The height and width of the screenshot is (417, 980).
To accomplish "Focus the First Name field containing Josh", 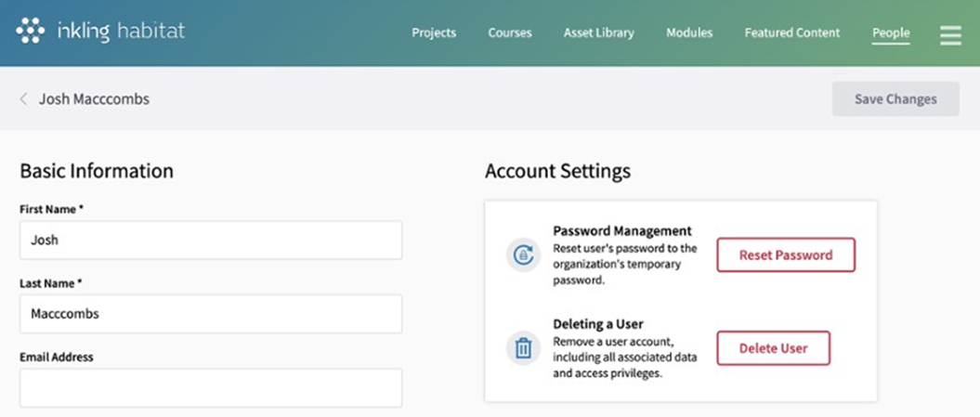I will 211,240.
